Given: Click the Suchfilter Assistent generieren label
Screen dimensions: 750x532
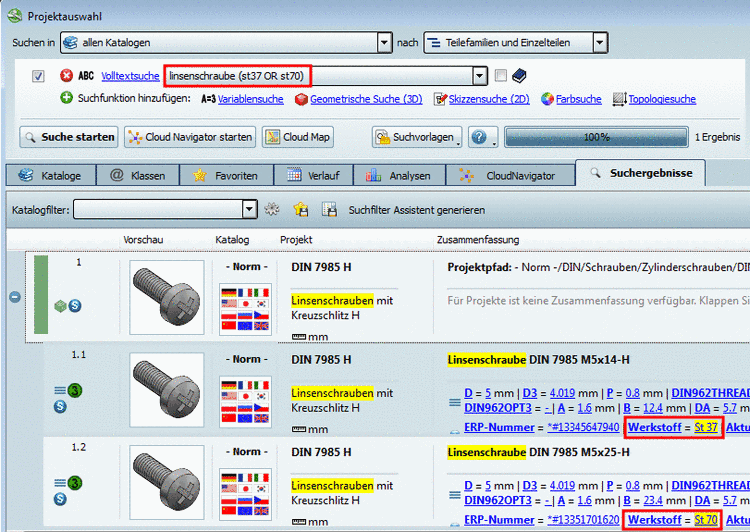Looking at the screenshot, I should [x=417, y=210].
